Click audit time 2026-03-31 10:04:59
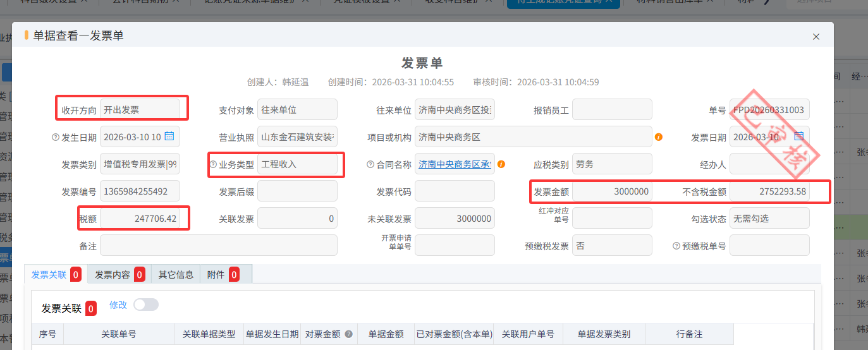 [x=558, y=82]
